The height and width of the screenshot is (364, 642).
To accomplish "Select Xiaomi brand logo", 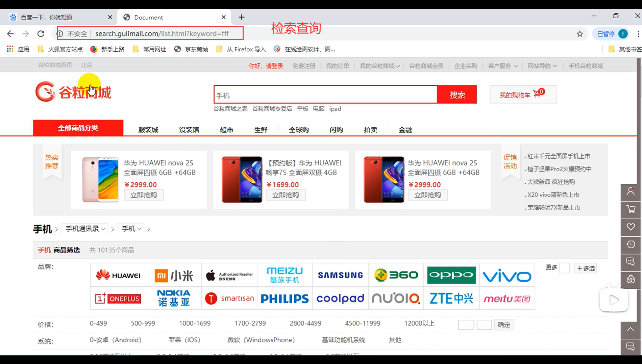I will tap(174, 275).
